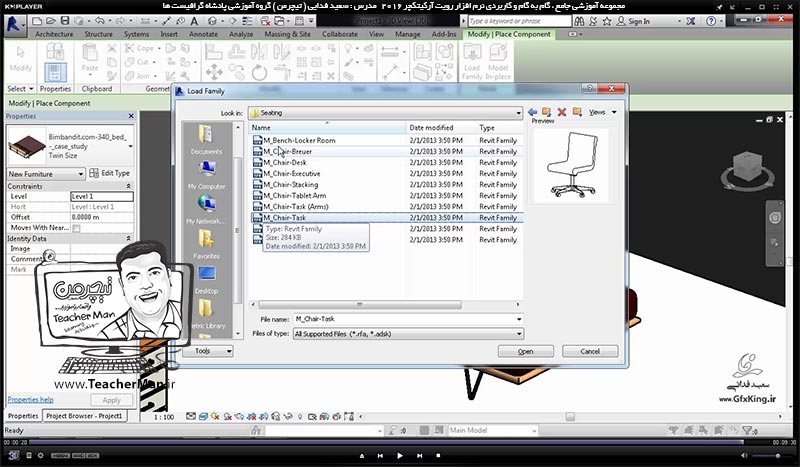The height and width of the screenshot is (467, 800).
Task: Click the Cancel button in Load Family
Action: 590,351
